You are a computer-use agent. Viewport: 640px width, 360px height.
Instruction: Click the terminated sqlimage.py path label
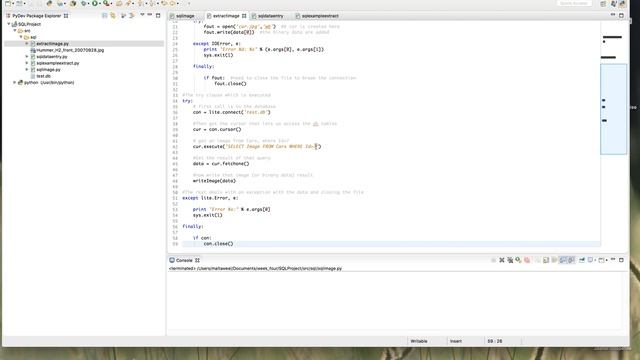coord(256,269)
